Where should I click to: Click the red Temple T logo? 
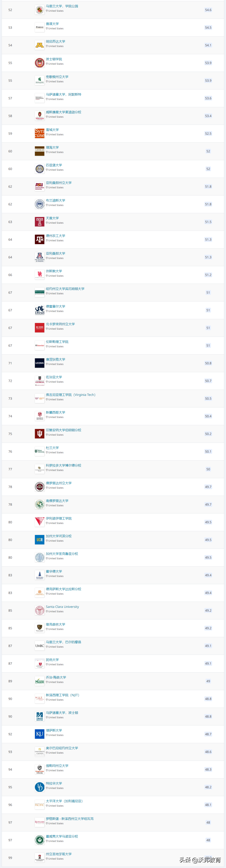pos(39,222)
